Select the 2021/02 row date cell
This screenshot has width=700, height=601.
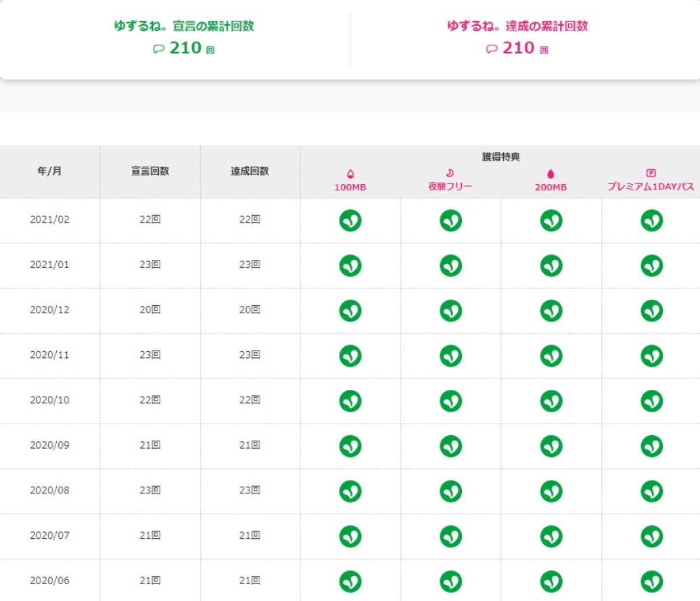point(49,220)
